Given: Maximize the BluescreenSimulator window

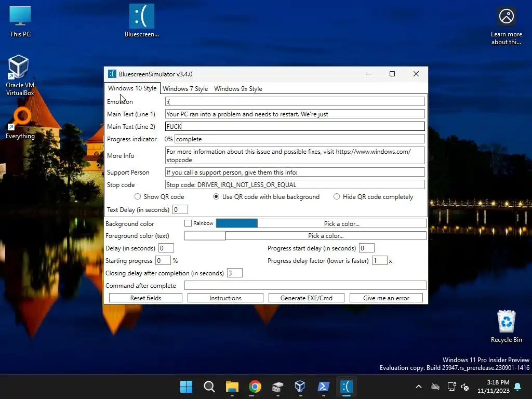Looking at the screenshot, I should (392, 74).
